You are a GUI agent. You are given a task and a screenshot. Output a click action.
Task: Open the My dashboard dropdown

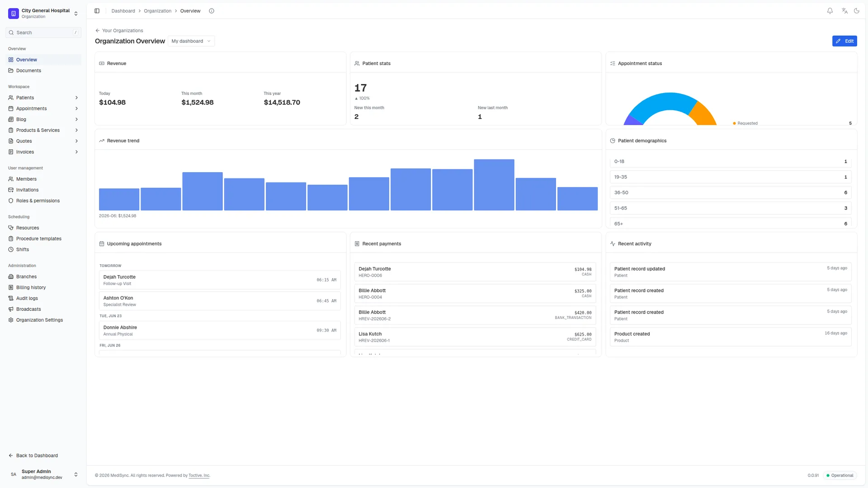[191, 41]
